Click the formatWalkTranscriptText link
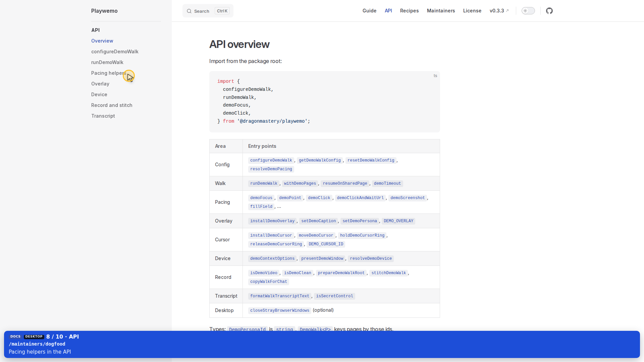This screenshot has height=362, width=644. pyautogui.click(x=280, y=296)
